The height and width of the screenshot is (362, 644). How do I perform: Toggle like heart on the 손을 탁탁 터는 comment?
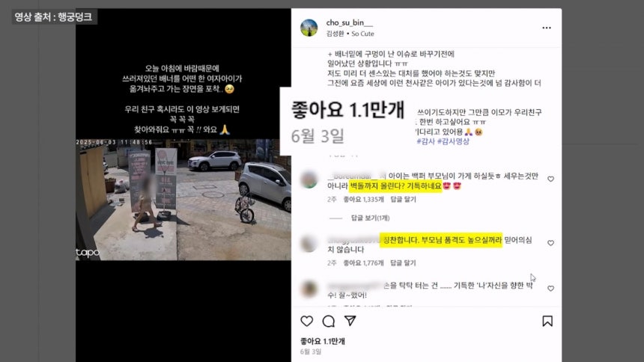550,289
